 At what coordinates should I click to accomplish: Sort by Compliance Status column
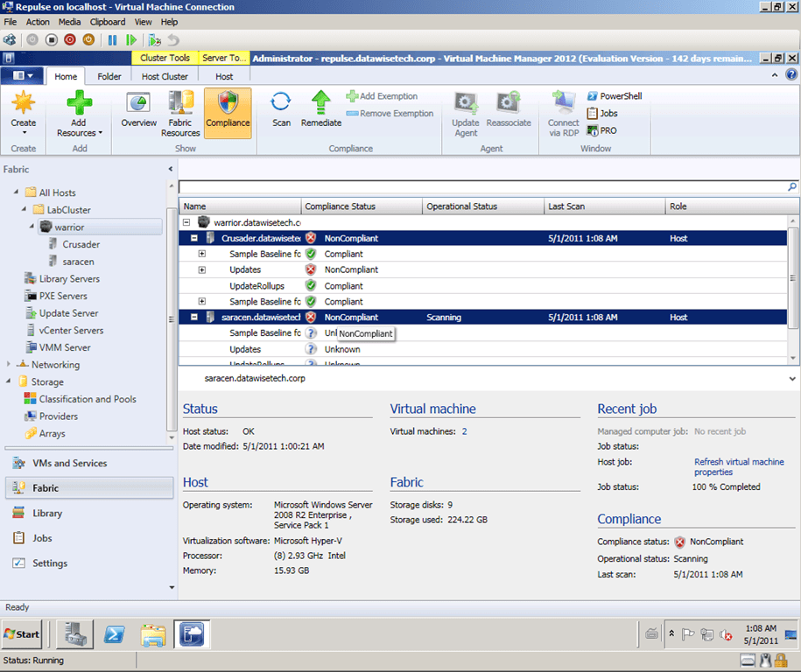[362, 206]
